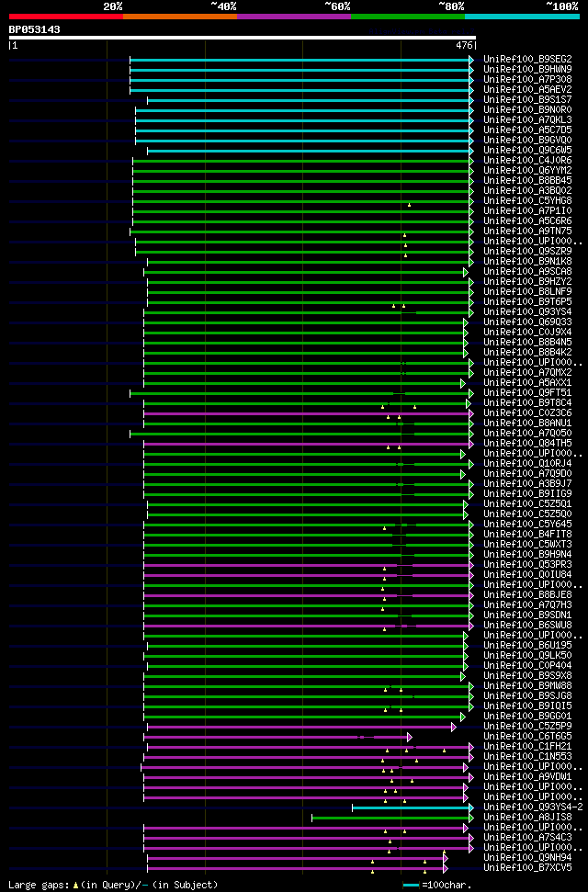Follow the UniRef100_C4J0R6 label
Screen dimensions: 588x892
(527, 161)
